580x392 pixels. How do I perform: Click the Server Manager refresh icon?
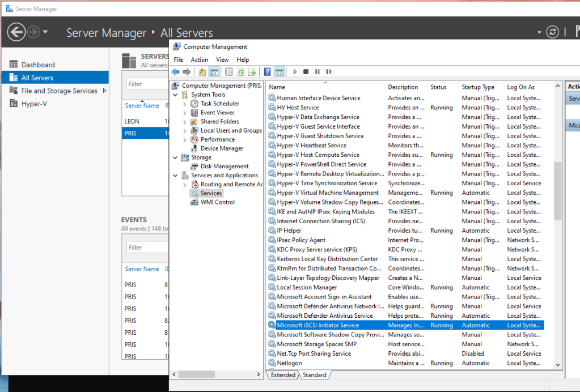pyautogui.click(x=552, y=32)
